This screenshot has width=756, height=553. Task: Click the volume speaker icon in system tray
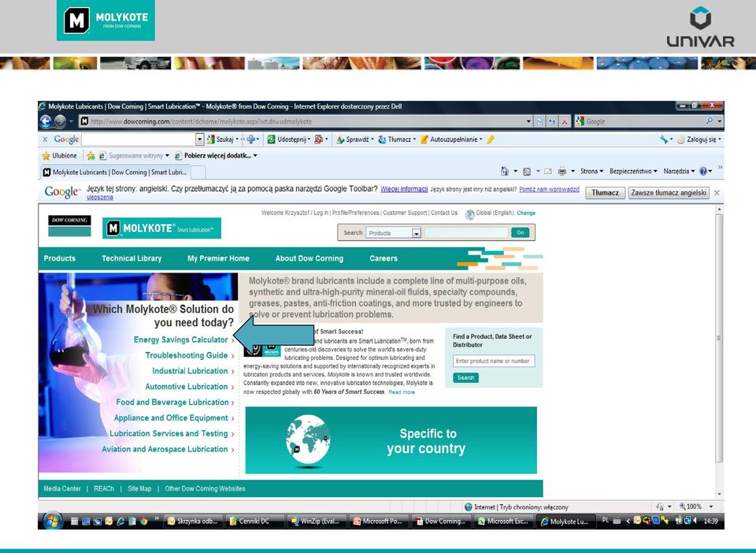695,521
